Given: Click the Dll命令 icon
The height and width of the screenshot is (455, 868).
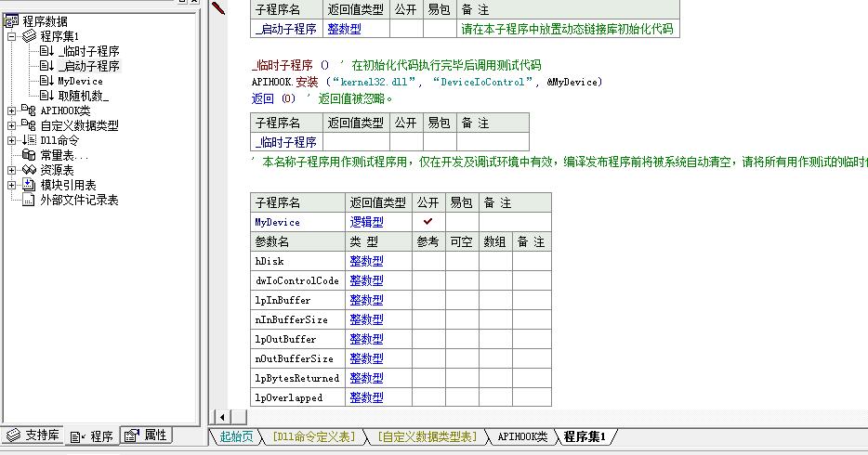Looking at the screenshot, I should 29,140.
